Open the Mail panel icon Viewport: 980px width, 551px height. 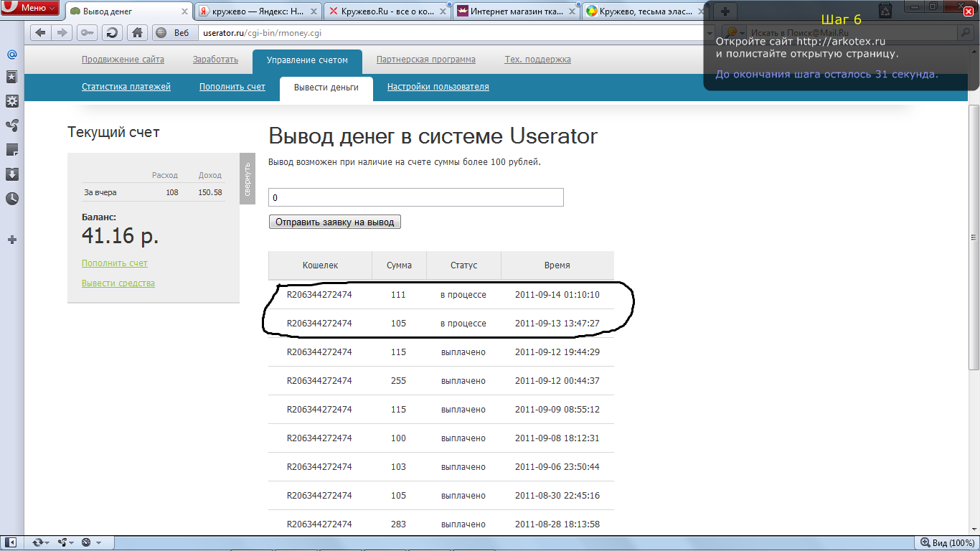(12, 55)
